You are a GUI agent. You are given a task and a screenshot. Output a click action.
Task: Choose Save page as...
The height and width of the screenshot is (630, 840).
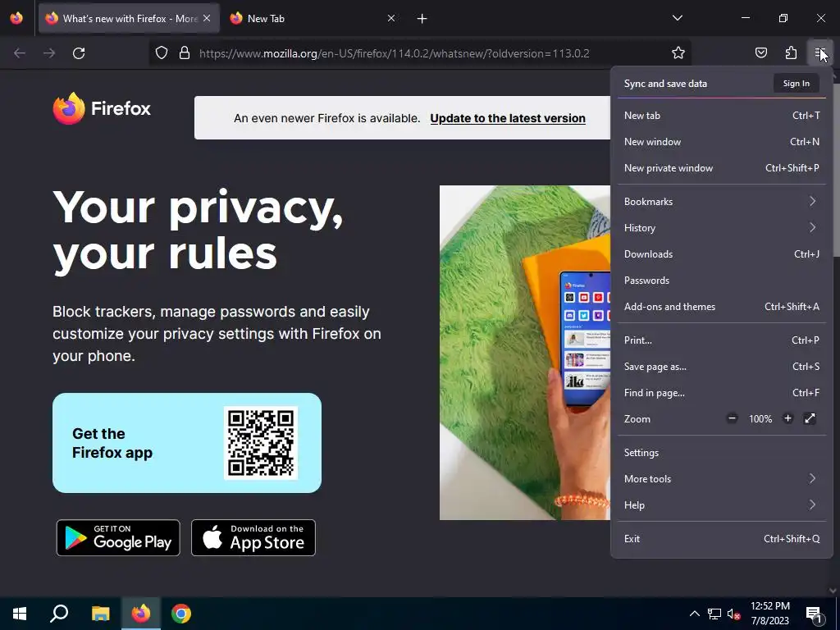[x=722, y=367]
